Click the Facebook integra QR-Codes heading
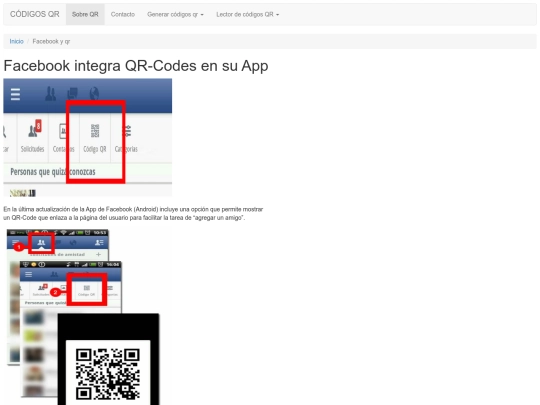 pyautogui.click(x=136, y=66)
